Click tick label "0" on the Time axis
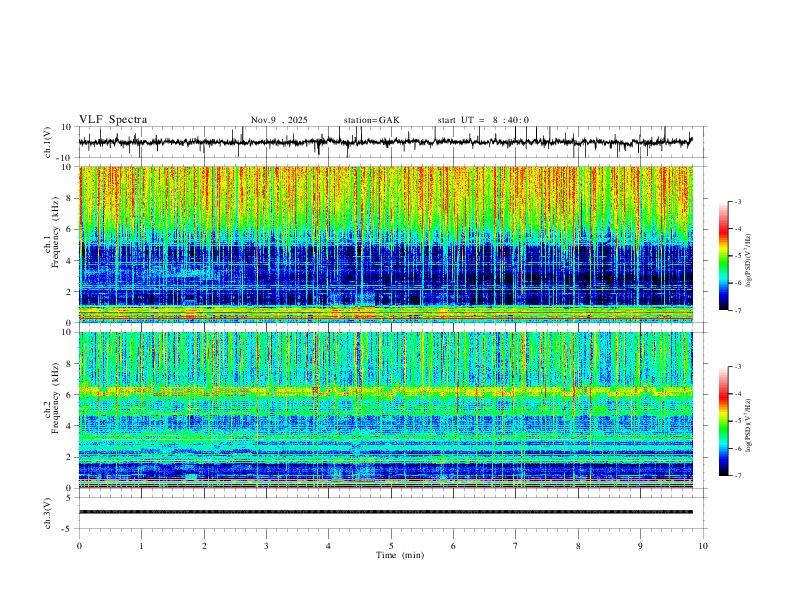792x612 pixels. click(79, 546)
